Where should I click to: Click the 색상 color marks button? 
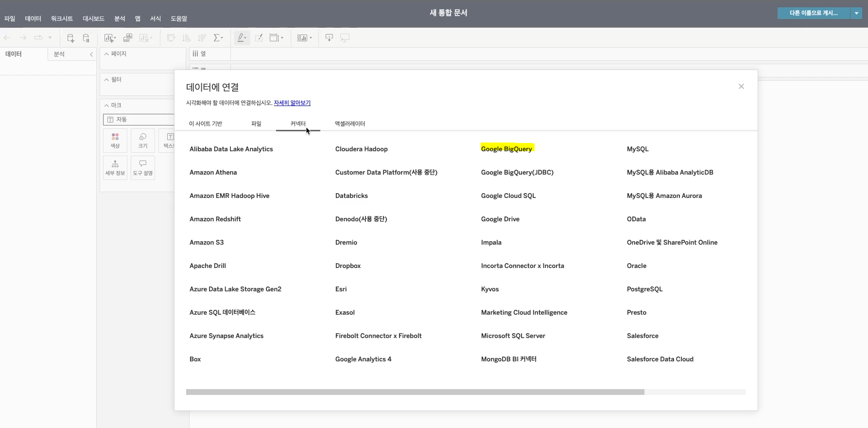pos(115,141)
